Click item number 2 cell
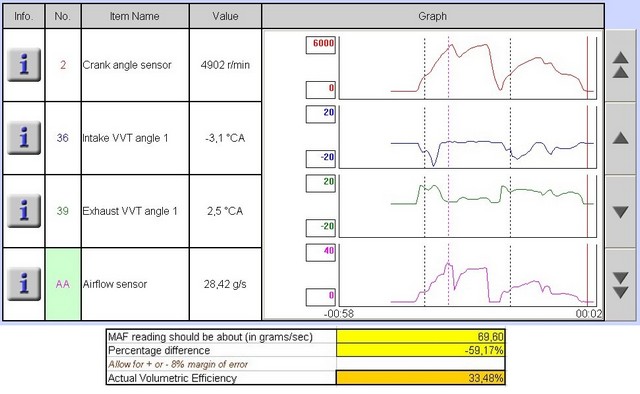 coord(63,65)
